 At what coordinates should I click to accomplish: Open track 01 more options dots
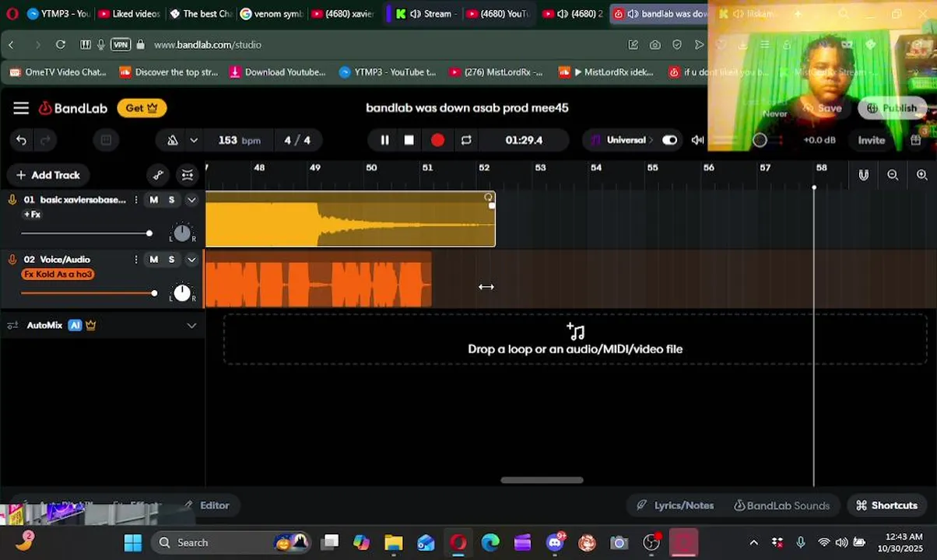click(136, 200)
